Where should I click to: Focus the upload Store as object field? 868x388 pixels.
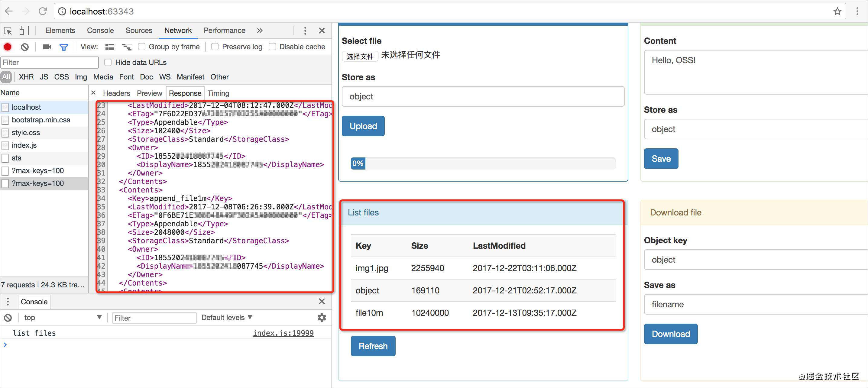[x=483, y=96]
